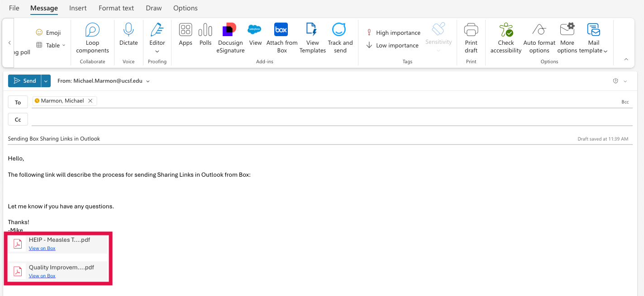Show the Bcc field
The width and height of the screenshot is (644, 296).
click(625, 102)
